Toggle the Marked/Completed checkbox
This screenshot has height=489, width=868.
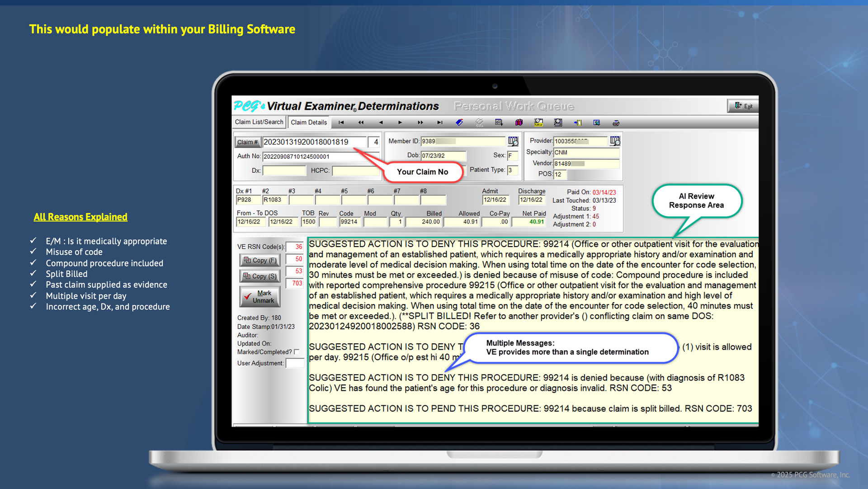click(297, 352)
